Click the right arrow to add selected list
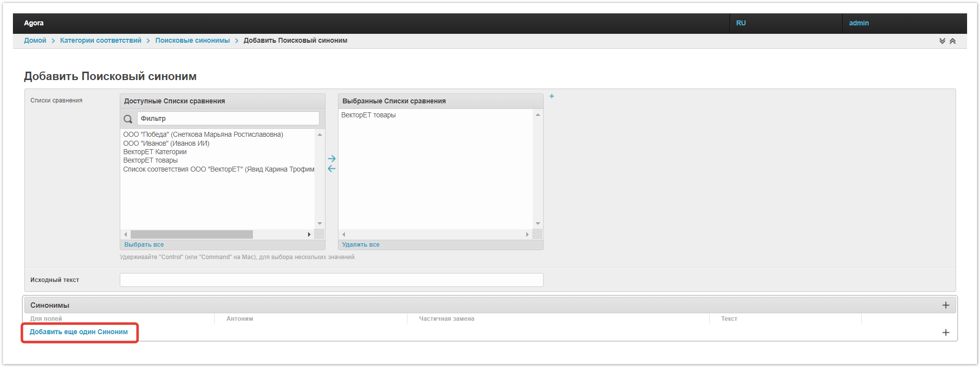This screenshot has height=367, width=980. coord(331,159)
